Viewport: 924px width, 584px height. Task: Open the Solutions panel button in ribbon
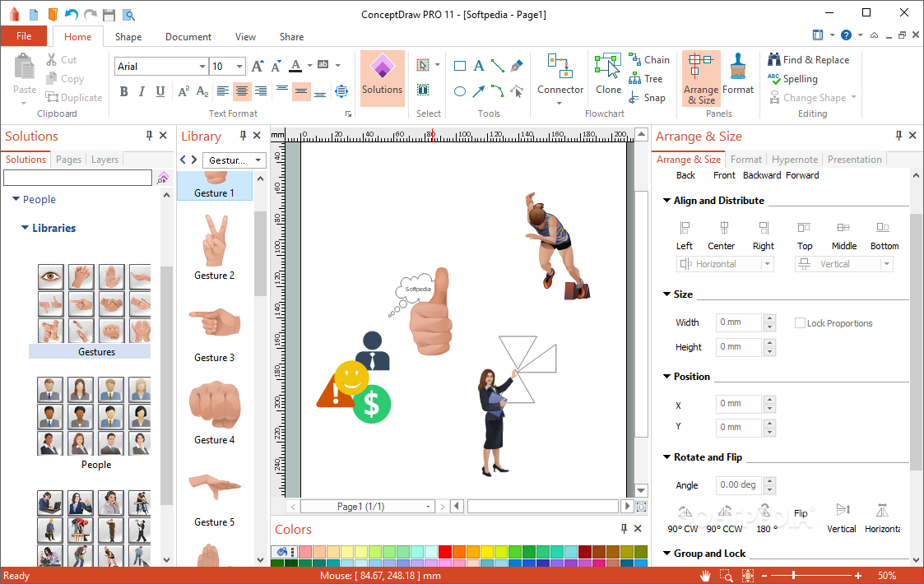(382, 78)
